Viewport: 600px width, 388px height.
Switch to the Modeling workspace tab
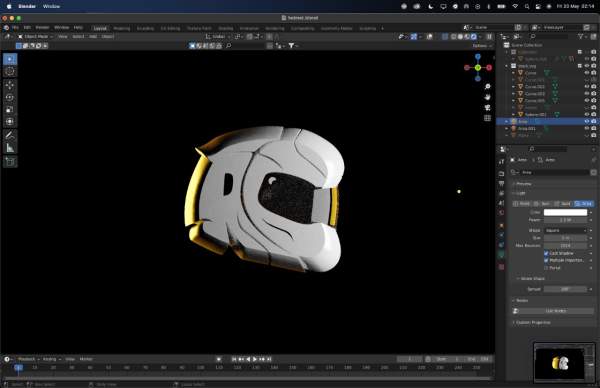(122, 28)
